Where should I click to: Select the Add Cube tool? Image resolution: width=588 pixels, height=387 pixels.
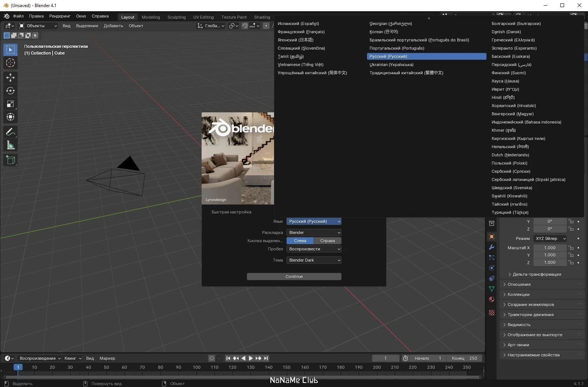pyautogui.click(x=10, y=160)
